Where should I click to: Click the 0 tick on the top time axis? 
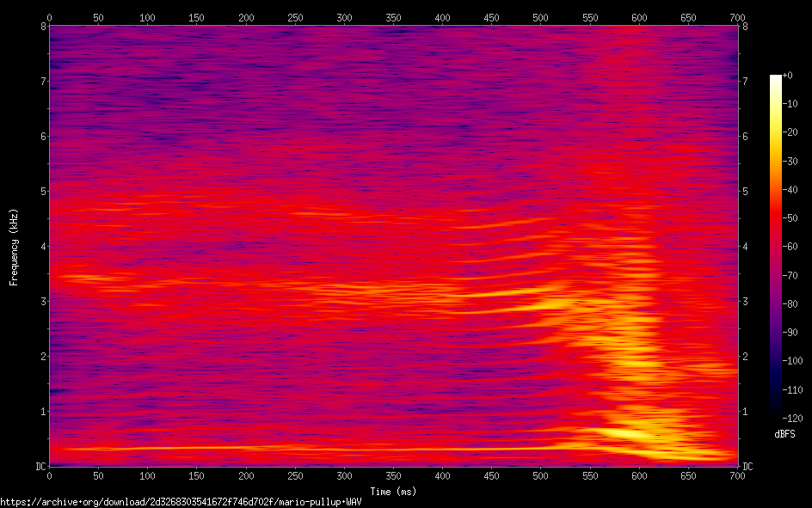point(49,17)
